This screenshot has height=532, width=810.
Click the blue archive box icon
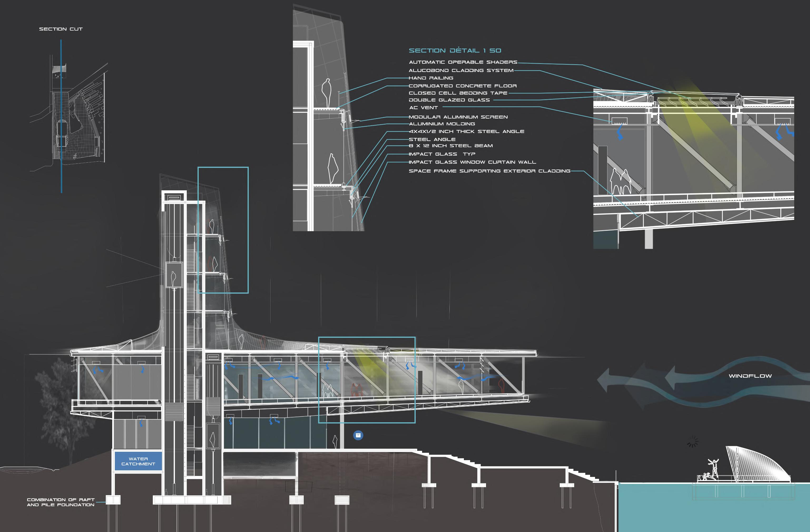click(x=358, y=435)
